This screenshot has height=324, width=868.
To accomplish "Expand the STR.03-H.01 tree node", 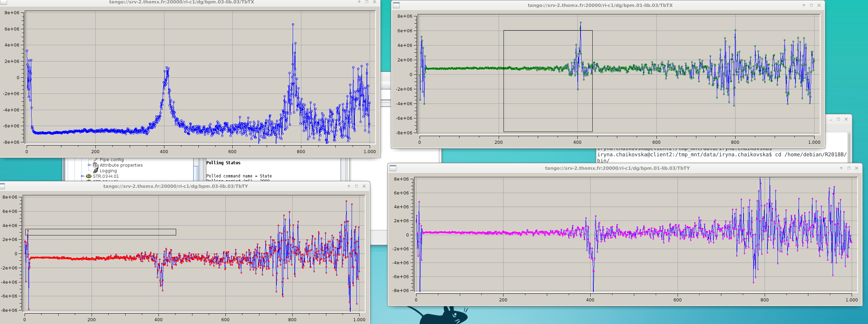I will click(83, 176).
